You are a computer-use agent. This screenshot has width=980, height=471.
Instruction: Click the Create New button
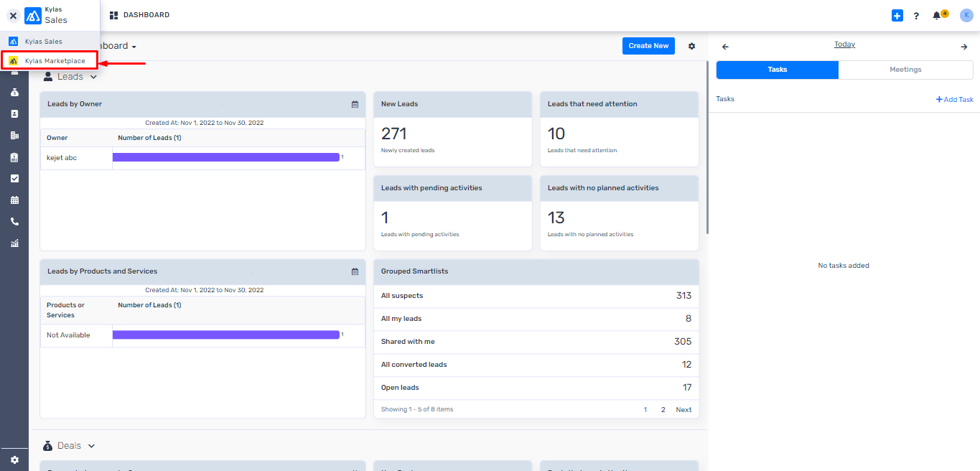click(x=648, y=46)
